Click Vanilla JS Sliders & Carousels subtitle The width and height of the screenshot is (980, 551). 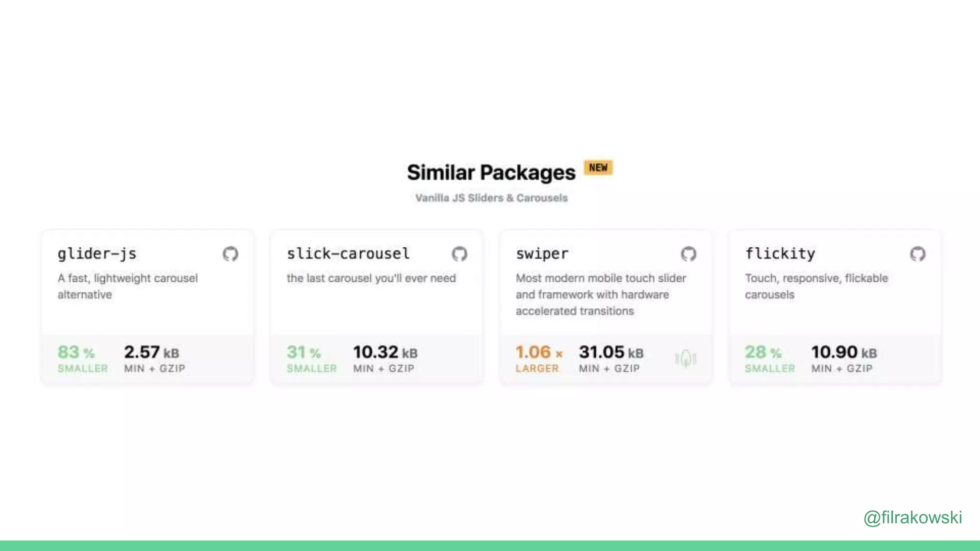tap(491, 198)
